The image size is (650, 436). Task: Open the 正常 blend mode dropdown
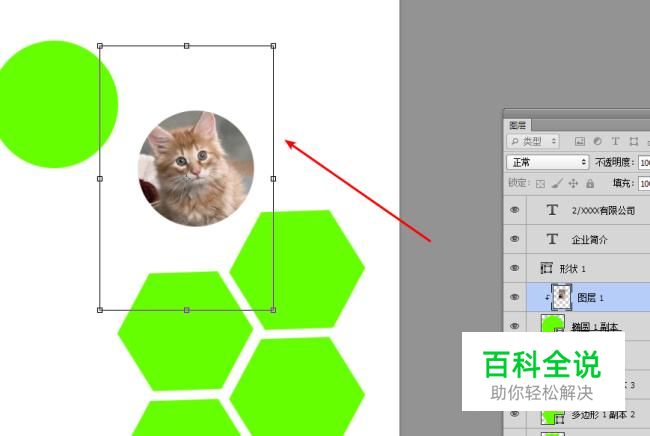(x=548, y=162)
